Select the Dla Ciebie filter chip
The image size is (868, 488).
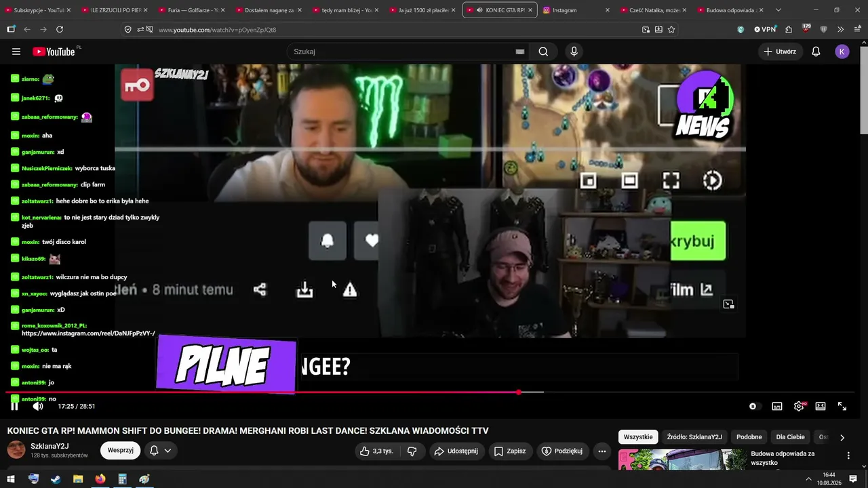click(x=791, y=437)
